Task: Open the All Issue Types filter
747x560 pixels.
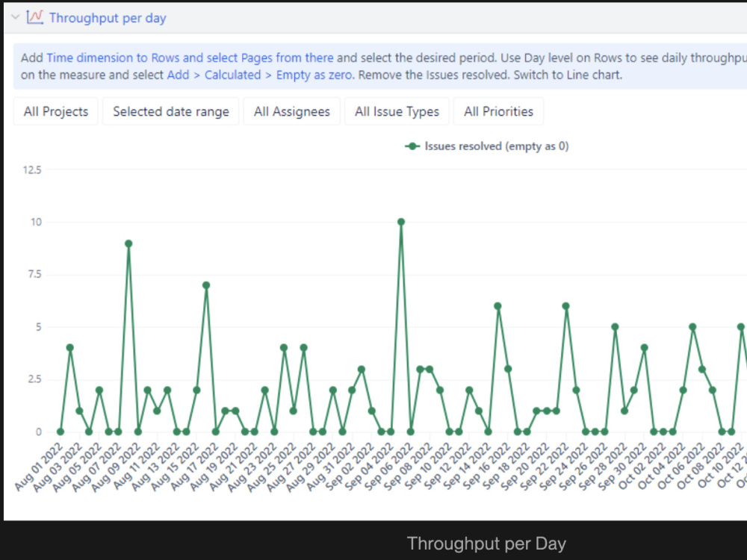Action: (397, 111)
